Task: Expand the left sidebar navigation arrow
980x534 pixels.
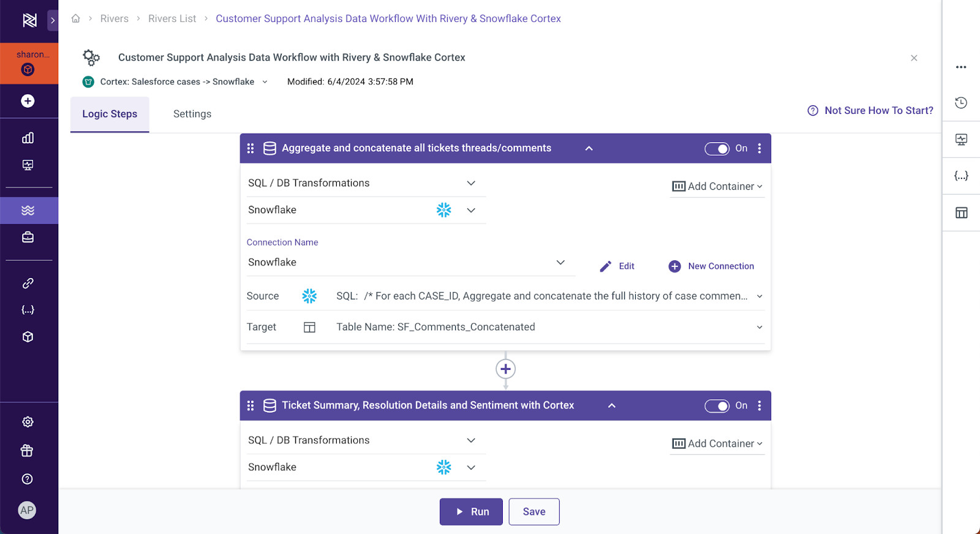Action: pyautogui.click(x=53, y=20)
